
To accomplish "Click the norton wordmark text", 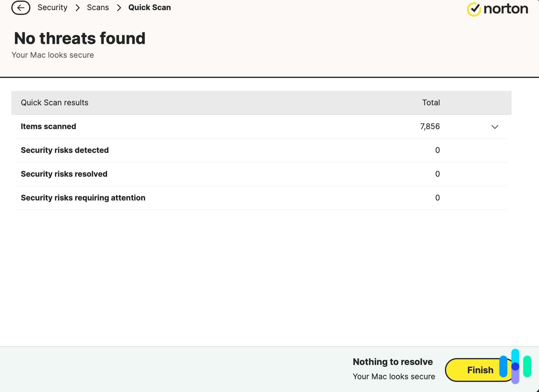I will coord(506,9).
